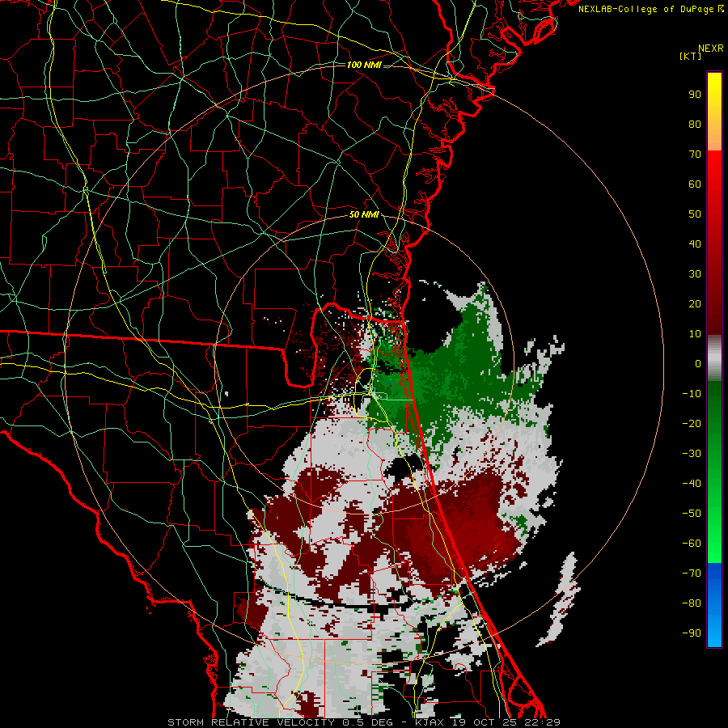728x728 pixels.
Task: Click the positive 10 value on the scale
Action: (x=695, y=334)
